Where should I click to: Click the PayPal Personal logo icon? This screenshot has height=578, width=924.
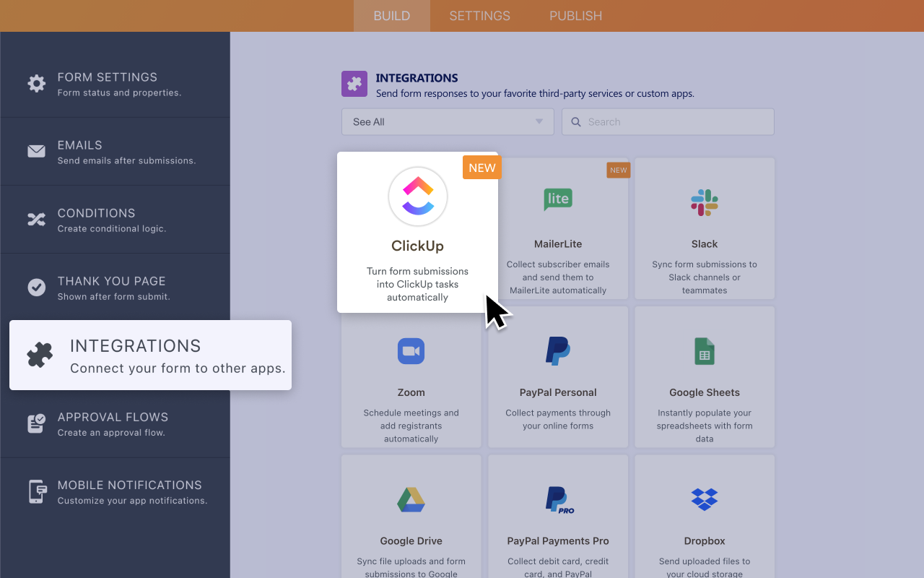point(557,351)
